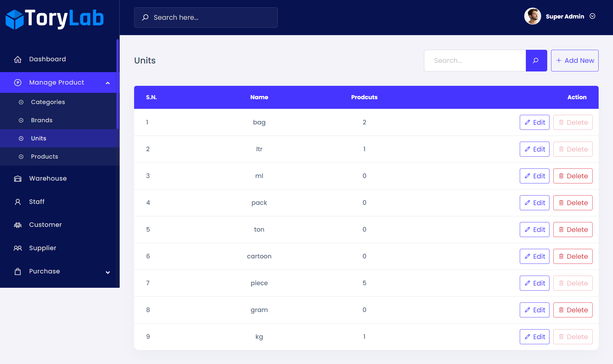Edit the bag unit row
Viewport: 613px width, 364px height.
tap(534, 123)
